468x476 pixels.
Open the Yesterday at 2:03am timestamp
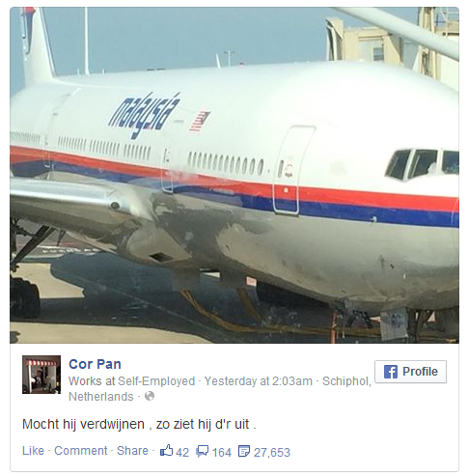(259, 381)
